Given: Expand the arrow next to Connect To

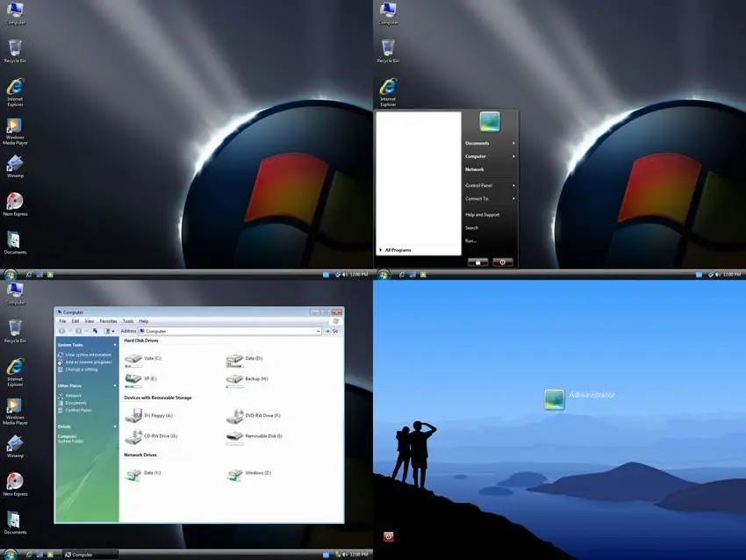Looking at the screenshot, I should click(x=513, y=199).
